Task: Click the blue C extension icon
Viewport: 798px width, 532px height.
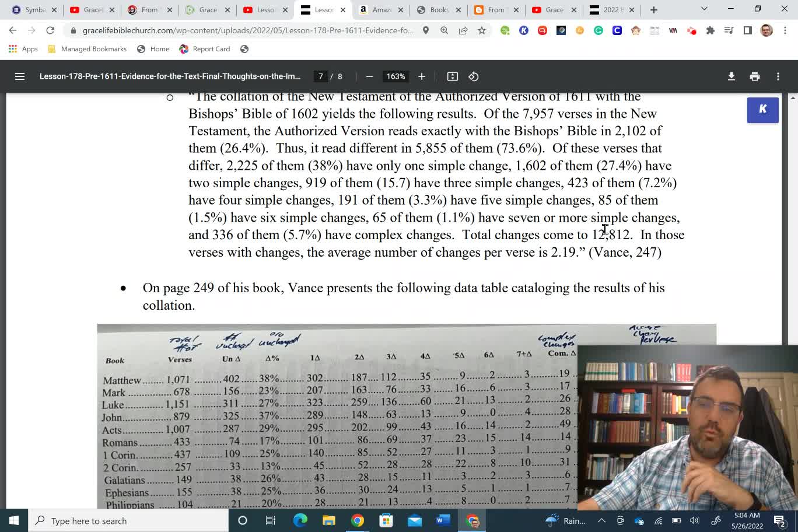Action: click(x=617, y=30)
